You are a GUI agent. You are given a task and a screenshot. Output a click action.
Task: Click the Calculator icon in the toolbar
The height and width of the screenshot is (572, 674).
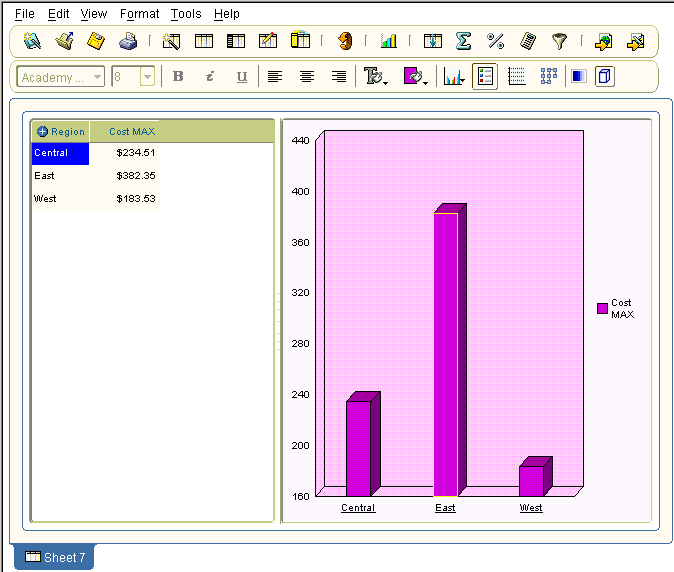(x=528, y=41)
